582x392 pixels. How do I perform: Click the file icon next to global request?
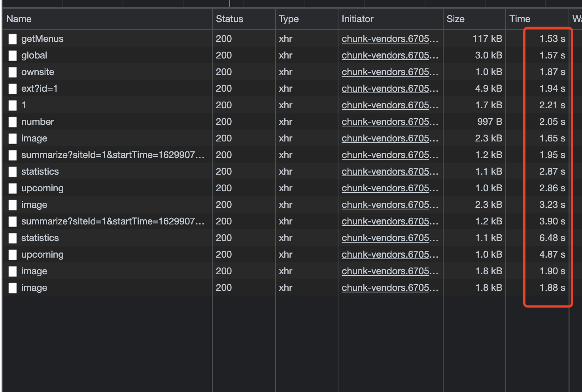click(13, 55)
